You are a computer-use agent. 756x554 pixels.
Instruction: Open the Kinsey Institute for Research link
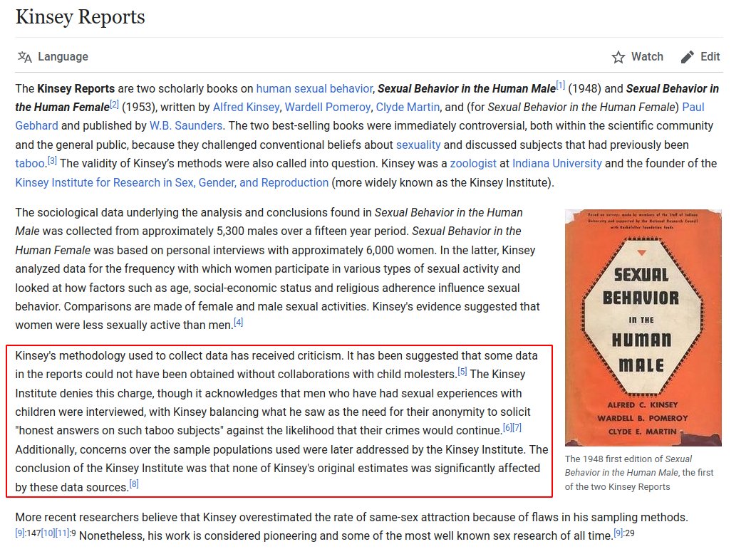[x=169, y=182]
